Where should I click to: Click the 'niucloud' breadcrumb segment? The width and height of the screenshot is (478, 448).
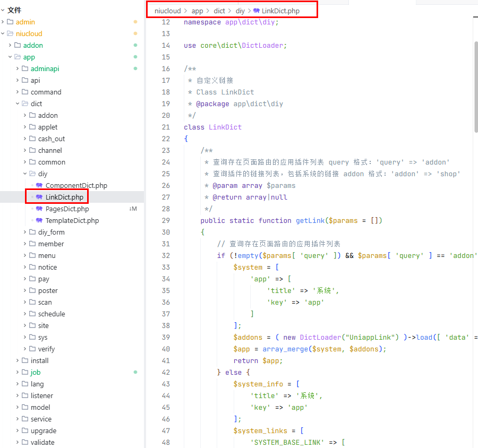click(x=167, y=11)
